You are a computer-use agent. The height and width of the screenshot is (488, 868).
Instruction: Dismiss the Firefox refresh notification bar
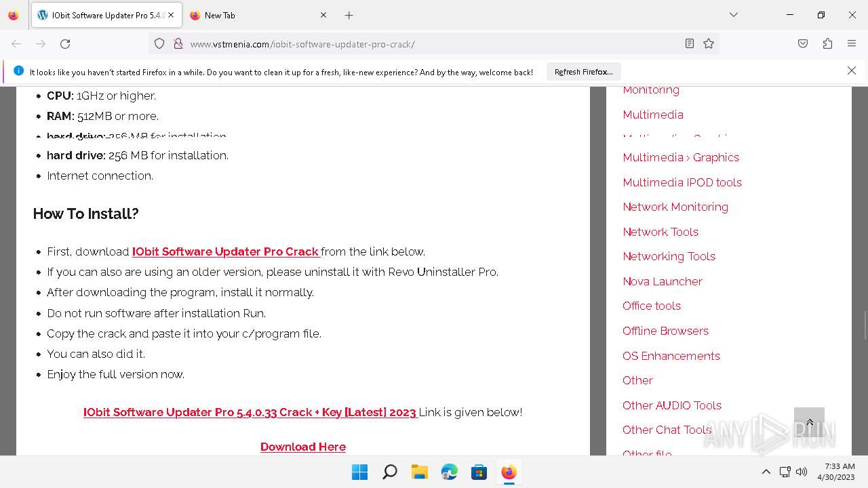tap(852, 70)
